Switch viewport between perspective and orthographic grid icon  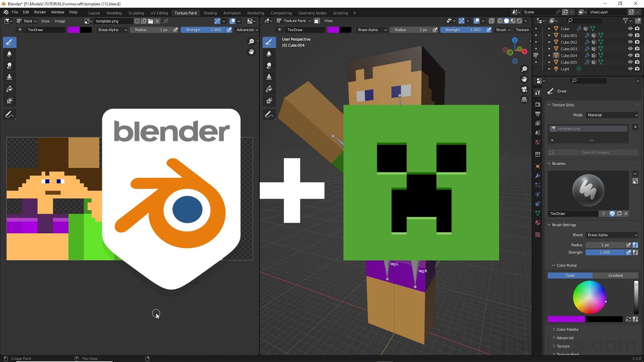click(524, 100)
